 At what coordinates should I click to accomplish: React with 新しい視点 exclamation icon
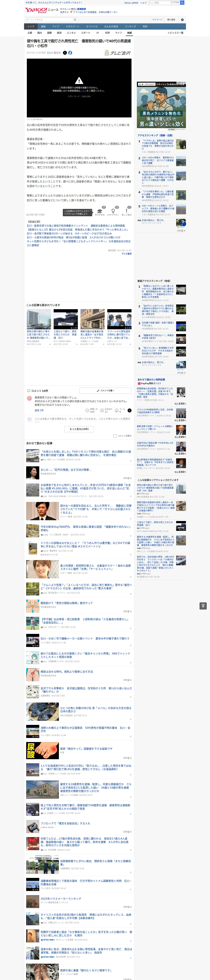(127, 211)
